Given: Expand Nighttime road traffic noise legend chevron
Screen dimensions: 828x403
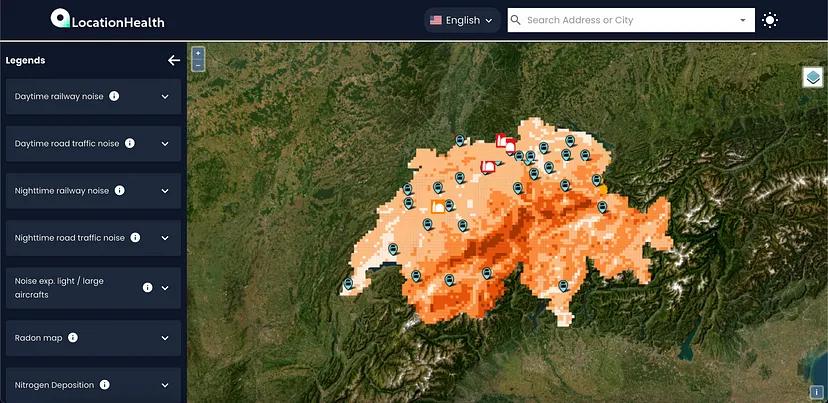Looking at the screenshot, I should [165, 238].
